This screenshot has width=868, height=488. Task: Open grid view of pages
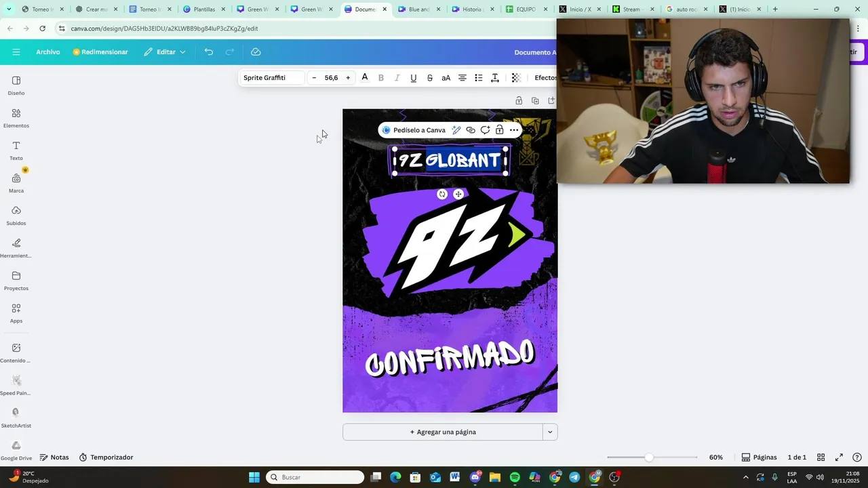click(821, 457)
